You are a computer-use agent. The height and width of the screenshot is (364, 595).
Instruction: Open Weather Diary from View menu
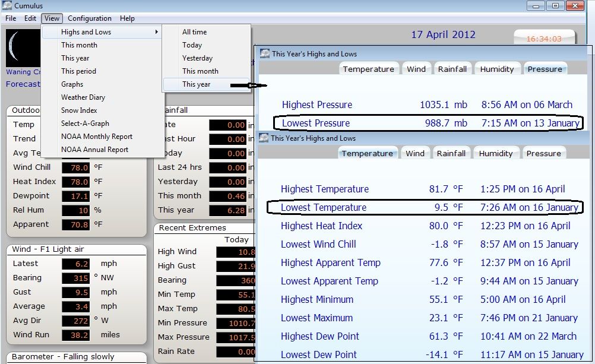click(x=83, y=97)
